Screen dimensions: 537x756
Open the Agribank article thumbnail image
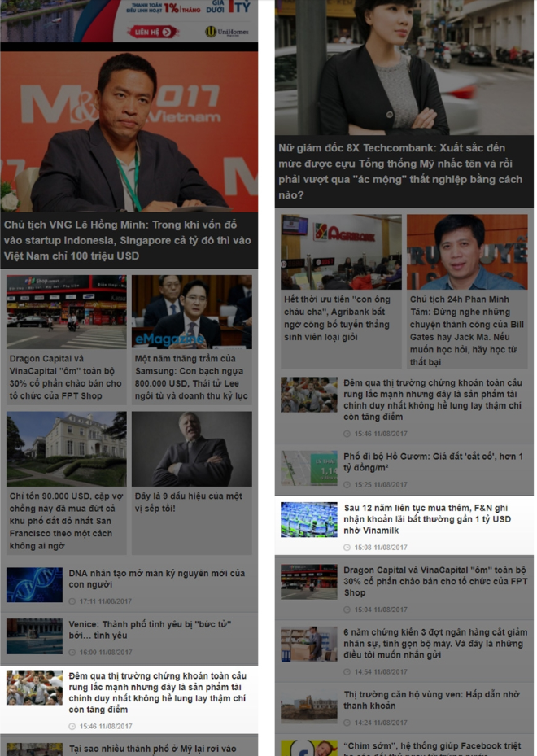point(342,251)
